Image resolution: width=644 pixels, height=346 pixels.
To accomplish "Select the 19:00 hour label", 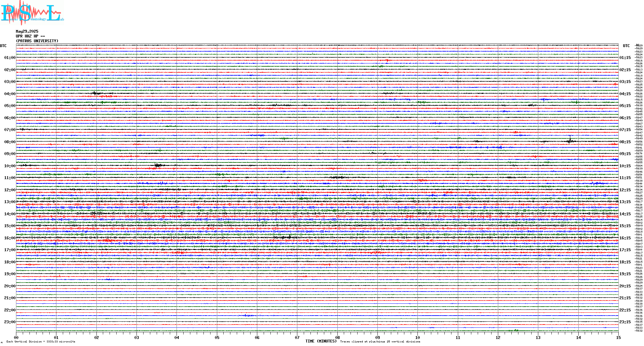I will pyautogui.click(x=10, y=274).
